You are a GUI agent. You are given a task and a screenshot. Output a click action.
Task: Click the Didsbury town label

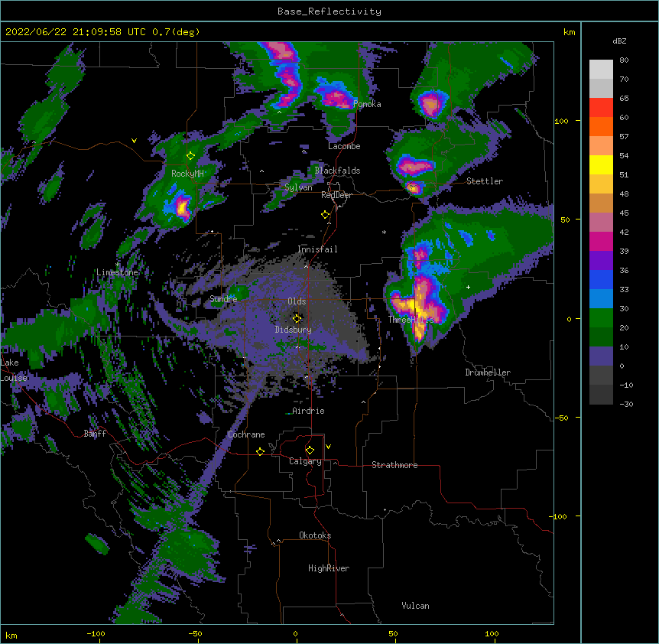(294, 330)
